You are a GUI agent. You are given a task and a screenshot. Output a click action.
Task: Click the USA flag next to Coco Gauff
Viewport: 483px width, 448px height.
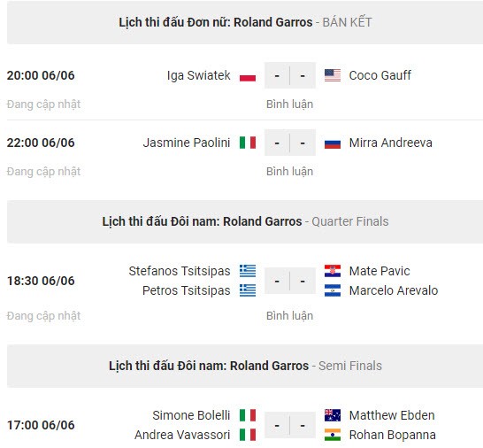click(333, 75)
